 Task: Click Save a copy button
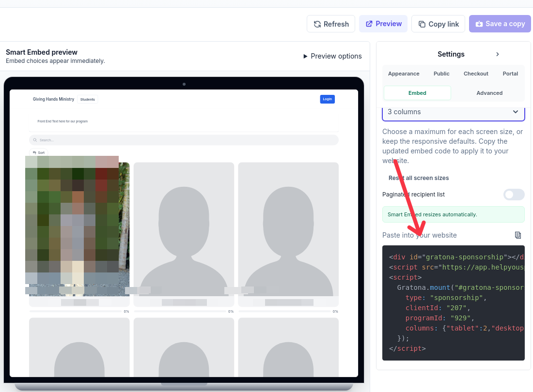pos(500,24)
